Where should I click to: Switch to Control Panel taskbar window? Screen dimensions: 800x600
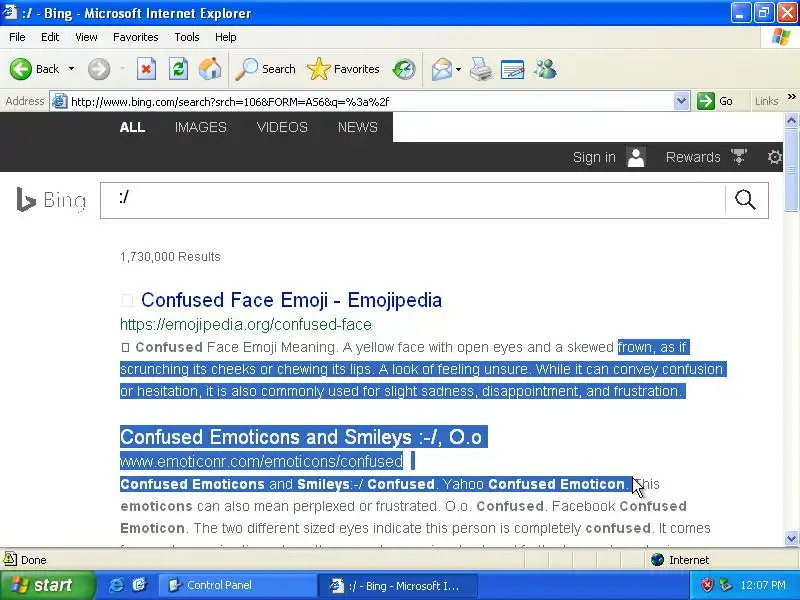click(237, 585)
